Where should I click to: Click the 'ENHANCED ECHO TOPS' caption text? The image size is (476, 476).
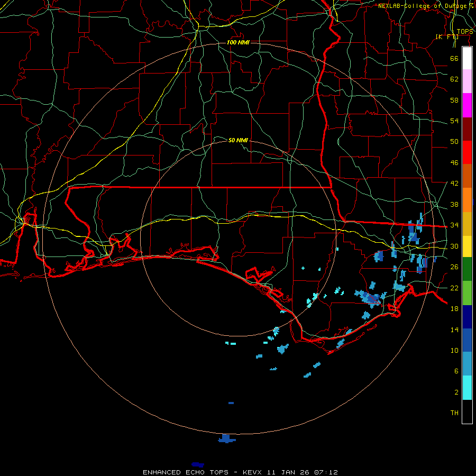click(186, 472)
